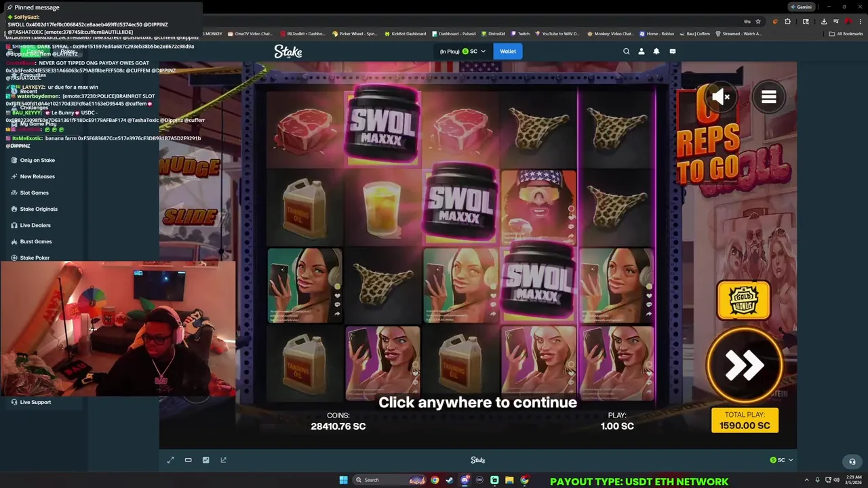Open the Bau | Cuffem bookmark
868x488 pixels.
(x=695, y=34)
